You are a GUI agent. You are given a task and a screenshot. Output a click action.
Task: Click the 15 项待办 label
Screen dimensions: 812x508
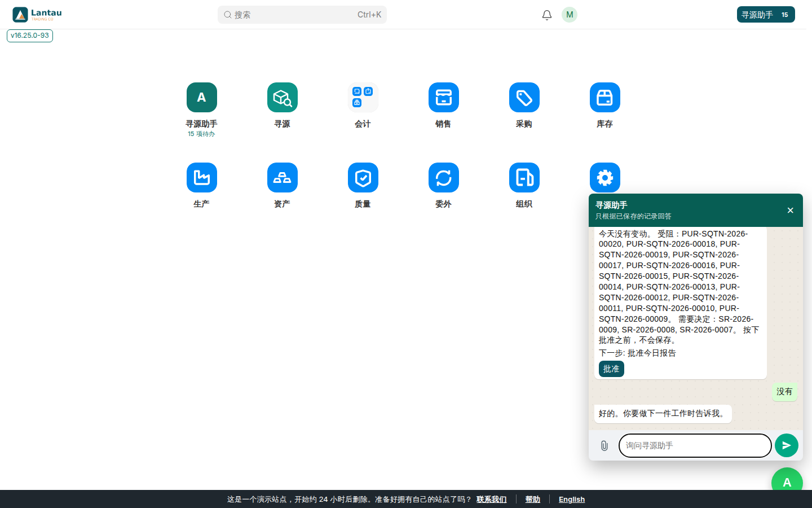click(201, 134)
